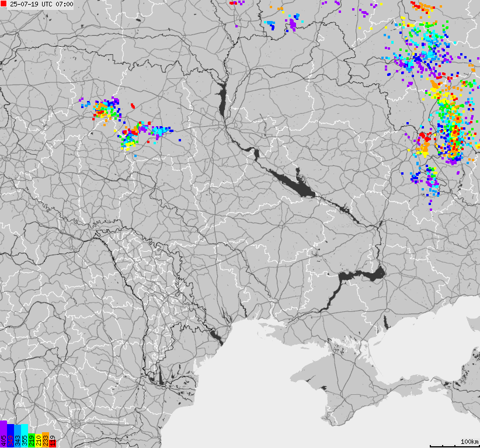The width and height of the screenshot is (480, 448).
Task: Click the 100km scale bar
Action: coord(454,446)
